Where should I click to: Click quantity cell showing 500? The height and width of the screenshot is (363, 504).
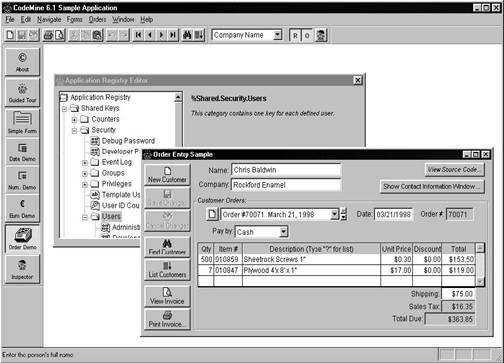click(x=206, y=259)
